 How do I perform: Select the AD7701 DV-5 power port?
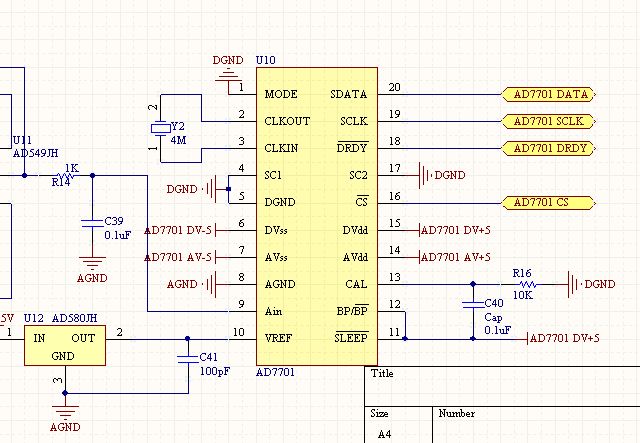pyautogui.click(x=180, y=230)
